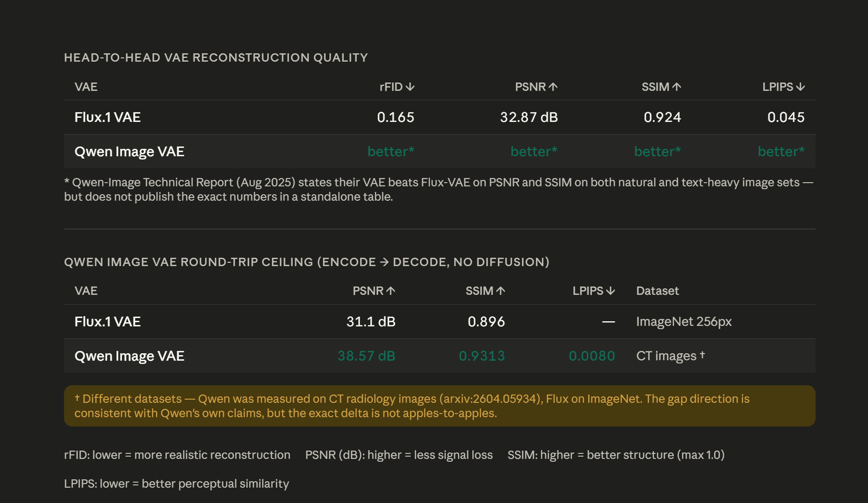Click the green better* rFID cell
Viewport: 868px width, 503px height.
click(x=391, y=152)
